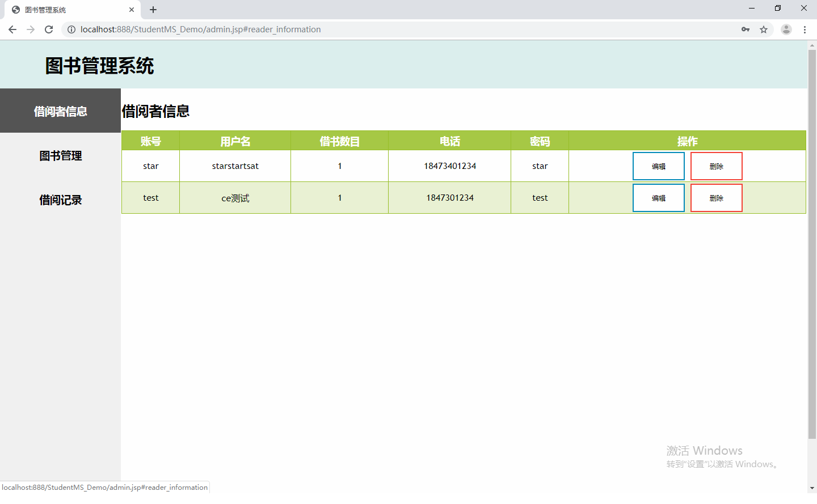Bookmark this page with the star icon
Viewport: 817px width, 504px height.
tap(764, 29)
